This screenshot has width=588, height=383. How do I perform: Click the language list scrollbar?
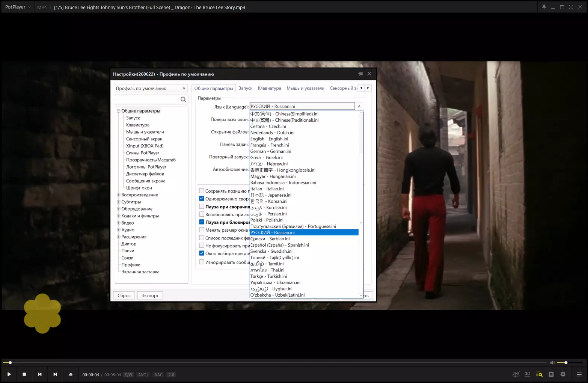tap(361, 204)
